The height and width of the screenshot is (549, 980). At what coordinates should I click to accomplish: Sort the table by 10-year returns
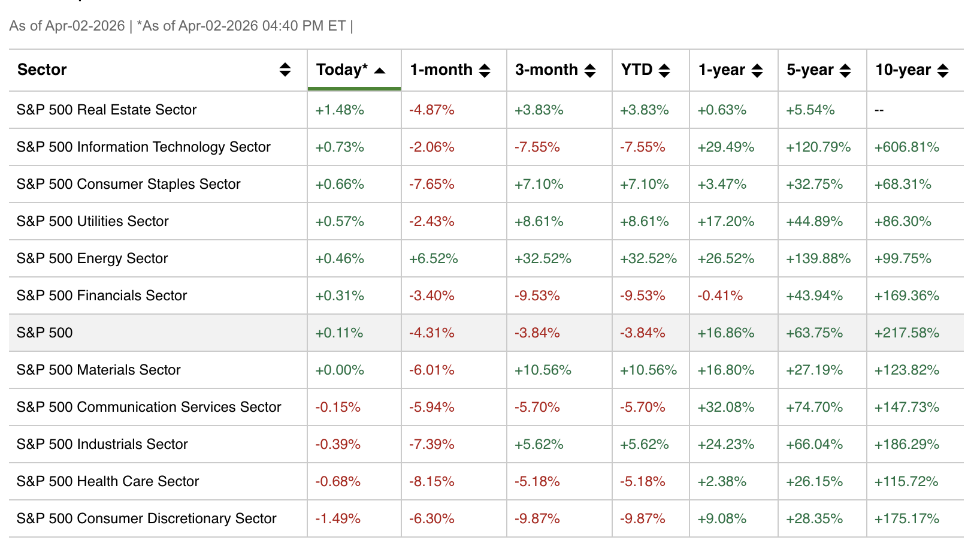(x=943, y=70)
